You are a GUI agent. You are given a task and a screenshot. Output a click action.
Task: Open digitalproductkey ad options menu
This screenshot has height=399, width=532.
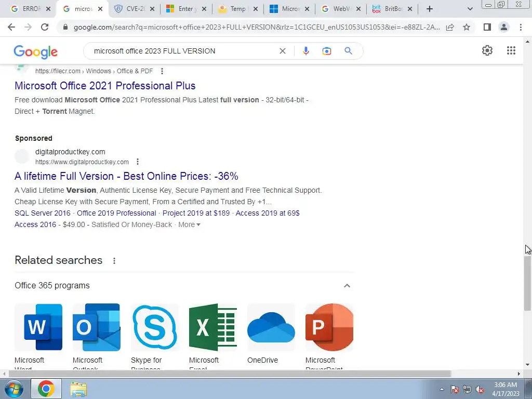click(x=137, y=162)
